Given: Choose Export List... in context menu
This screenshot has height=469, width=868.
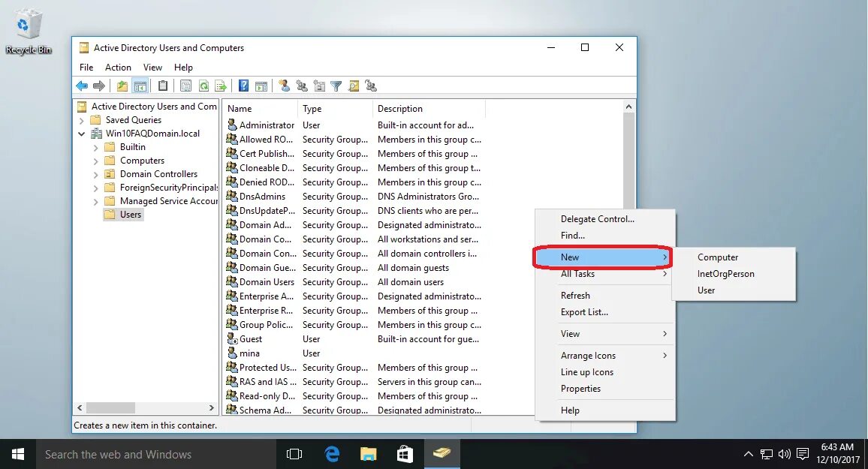Looking at the screenshot, I should [605, 312].
